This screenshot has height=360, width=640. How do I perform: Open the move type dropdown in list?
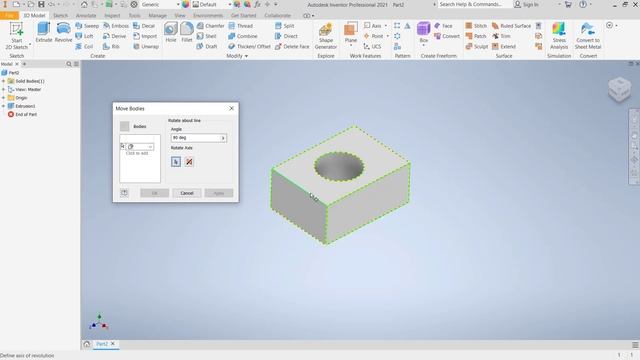click(150, 147)
